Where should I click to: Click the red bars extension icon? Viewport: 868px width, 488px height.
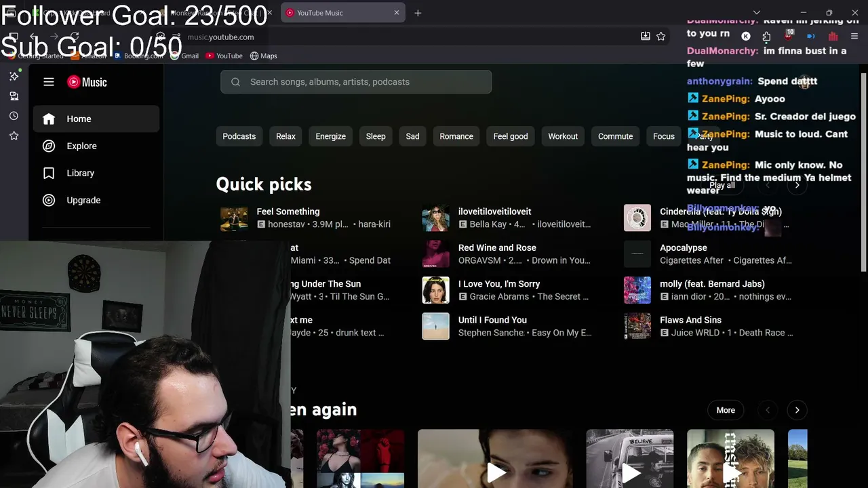click(833, 37)
